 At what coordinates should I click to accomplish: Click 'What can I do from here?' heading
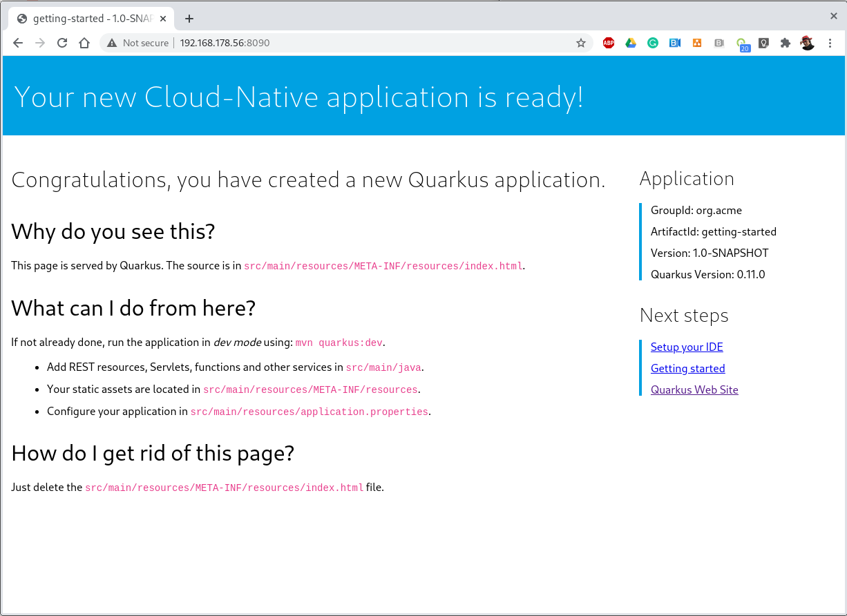point(133,308)
